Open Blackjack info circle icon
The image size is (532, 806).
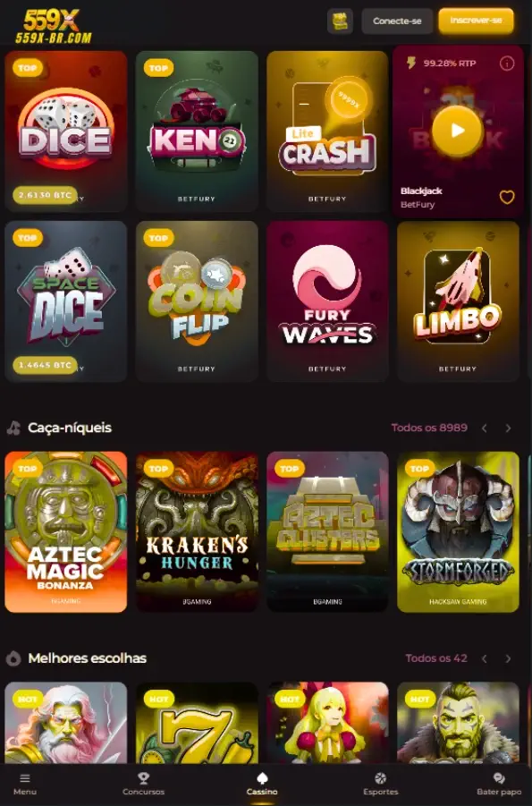(x=507, y=64)
